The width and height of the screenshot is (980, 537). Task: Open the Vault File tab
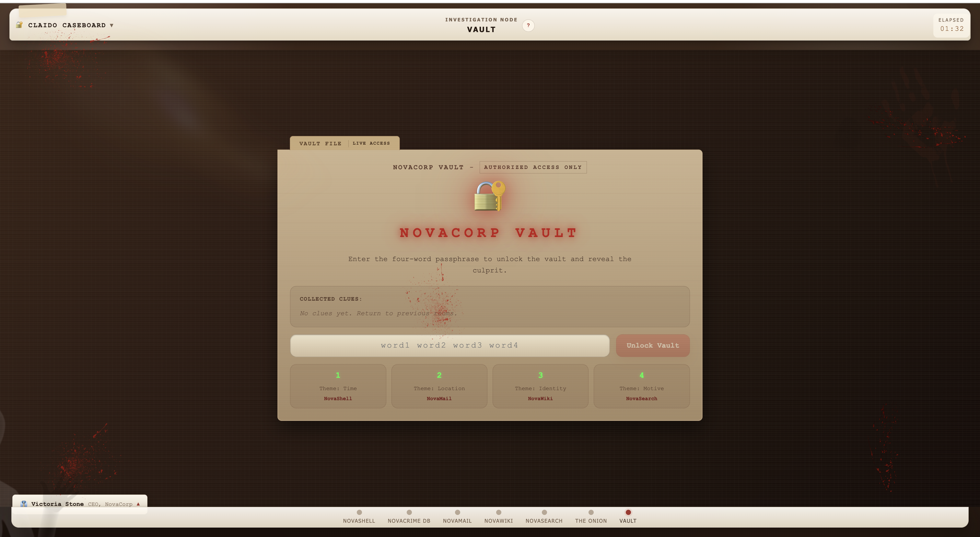(320, 143)
